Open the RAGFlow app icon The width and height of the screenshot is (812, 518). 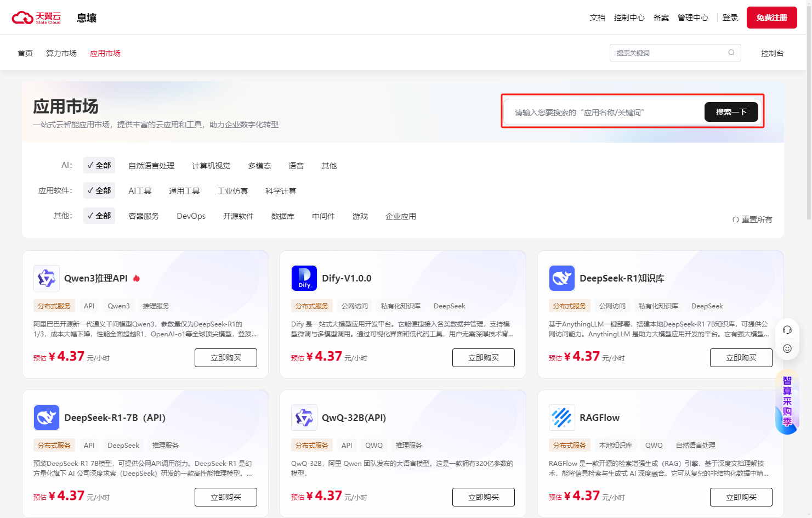[x=562, y=418]
